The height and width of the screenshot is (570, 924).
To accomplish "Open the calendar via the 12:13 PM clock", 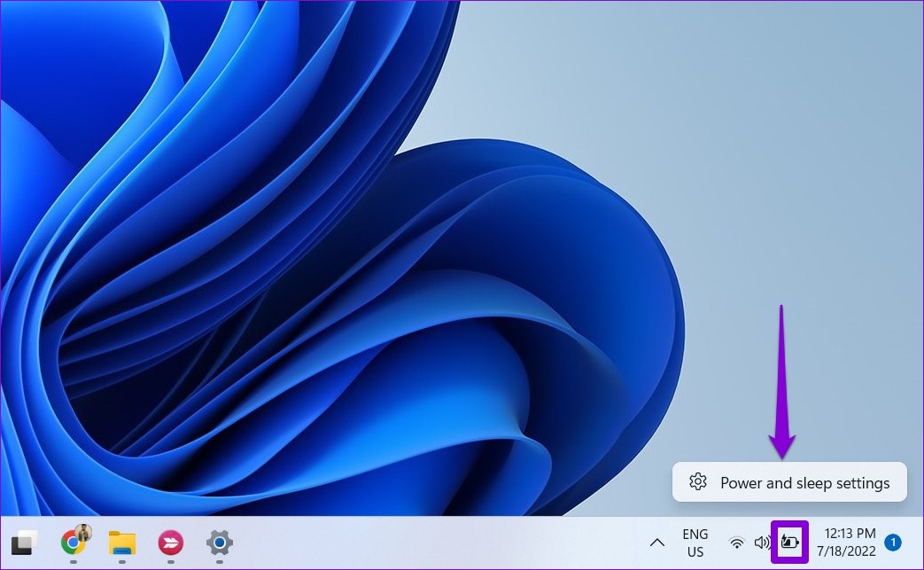I will pos(850,534).
